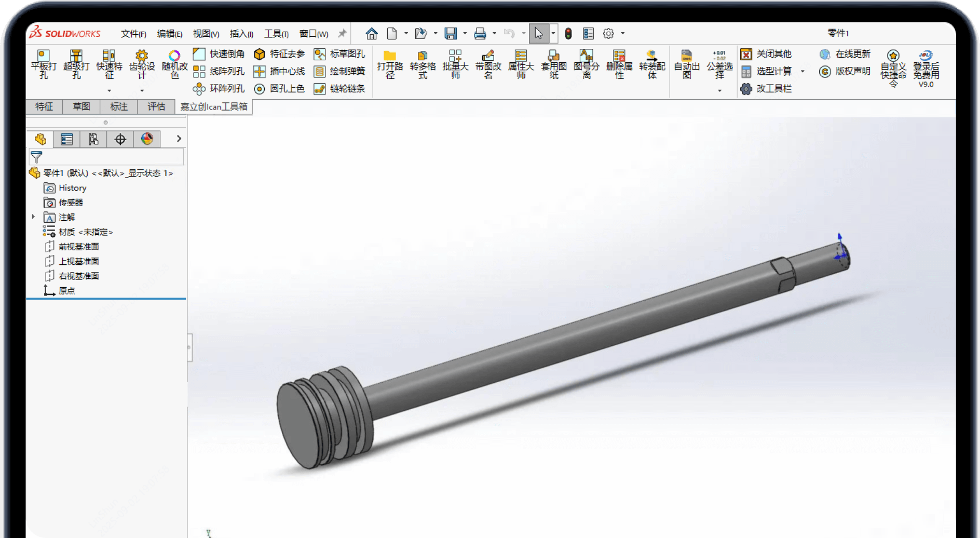Click the 绘制弹簧 draw spring icon
Viewport: 980px width, 538px height.
320,72
